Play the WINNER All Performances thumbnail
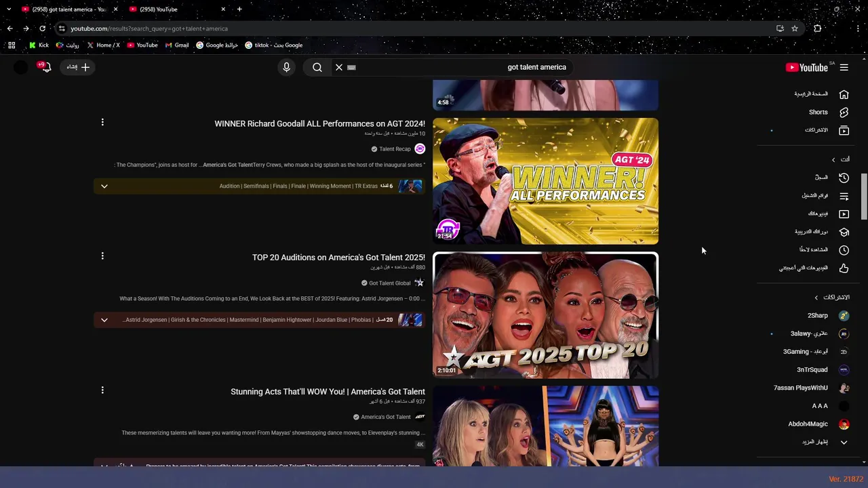The image size is (868, 488). click(x=545, y=181)
